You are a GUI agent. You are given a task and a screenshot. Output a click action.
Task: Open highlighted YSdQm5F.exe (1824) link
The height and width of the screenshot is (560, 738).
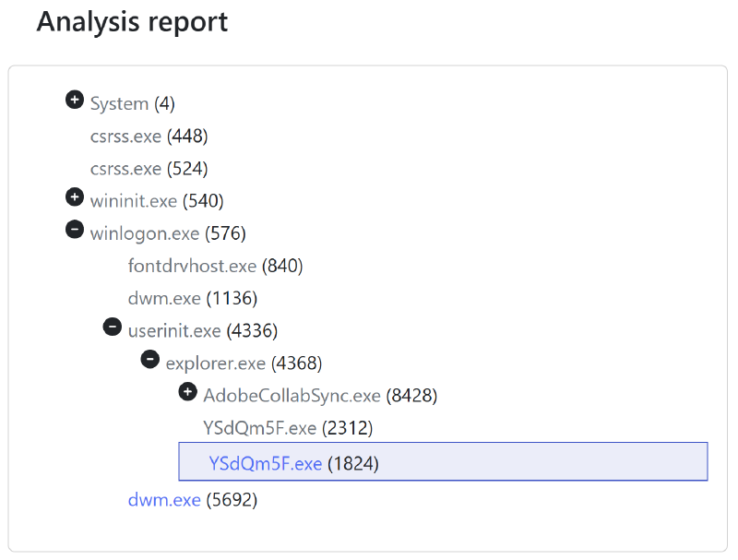(266, 463)
